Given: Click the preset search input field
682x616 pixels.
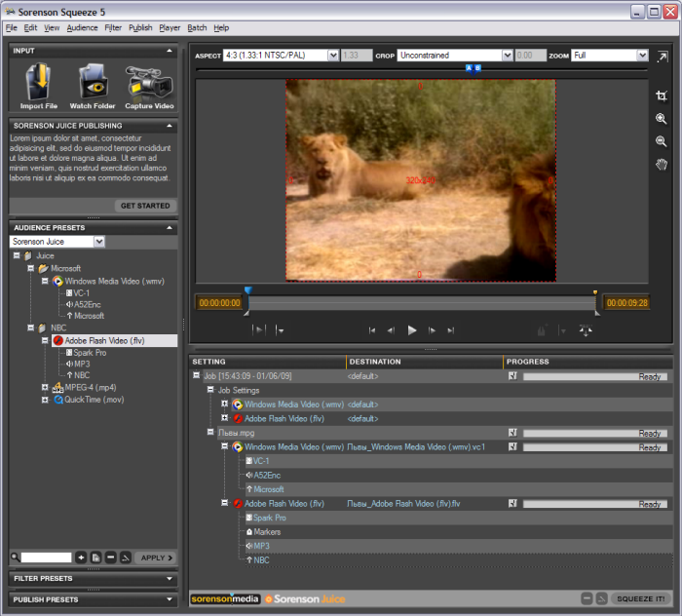Looking at the screenshot, I should point(46,558).
